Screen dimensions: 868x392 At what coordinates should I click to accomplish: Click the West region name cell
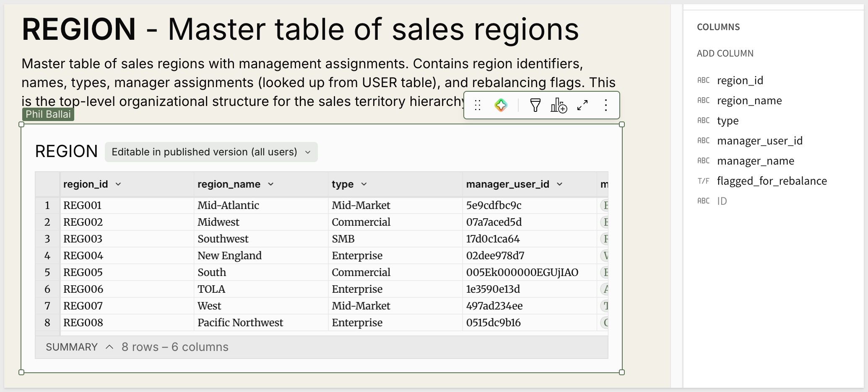click(x=261, y=306)
